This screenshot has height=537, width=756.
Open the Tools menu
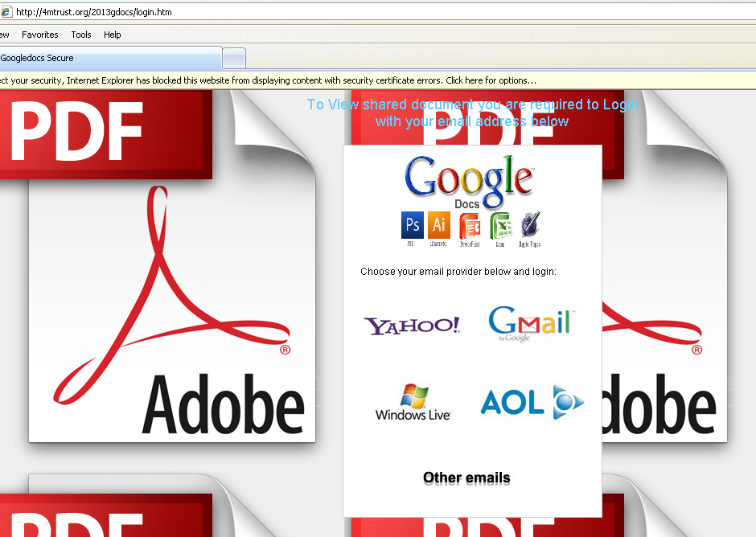click(81, 35)
